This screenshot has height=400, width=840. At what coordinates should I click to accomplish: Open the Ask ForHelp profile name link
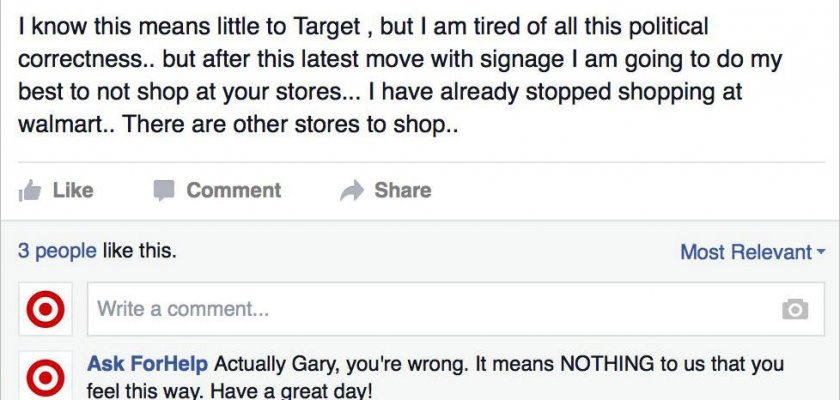(148, 364)
